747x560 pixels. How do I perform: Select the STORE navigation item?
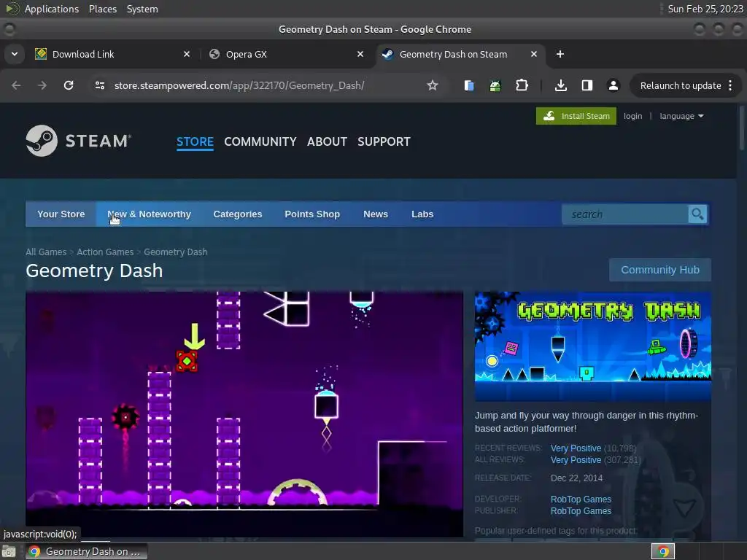[x=195, y=141]
